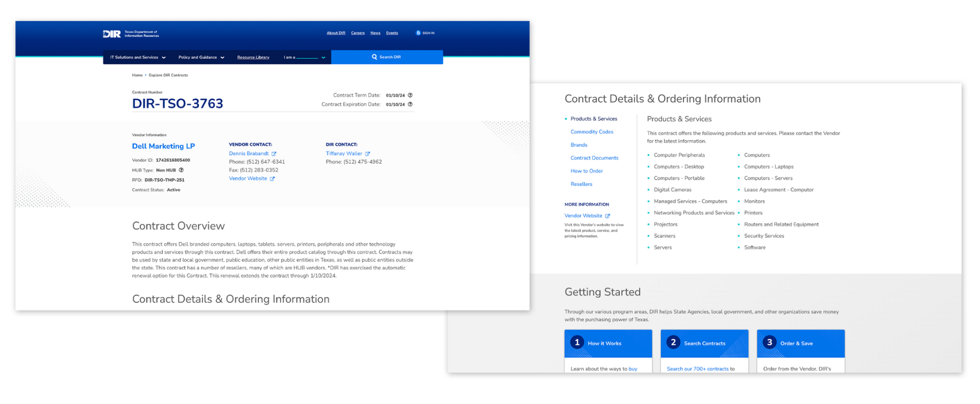Click Routers and Related Equipment item
The height and width of the screenshot is (404, 980).
[781, 224]
